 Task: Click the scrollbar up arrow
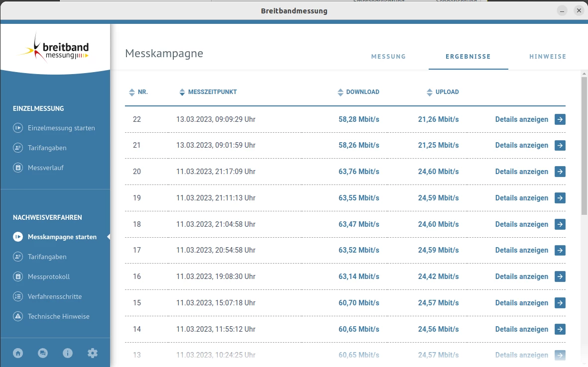584,73
